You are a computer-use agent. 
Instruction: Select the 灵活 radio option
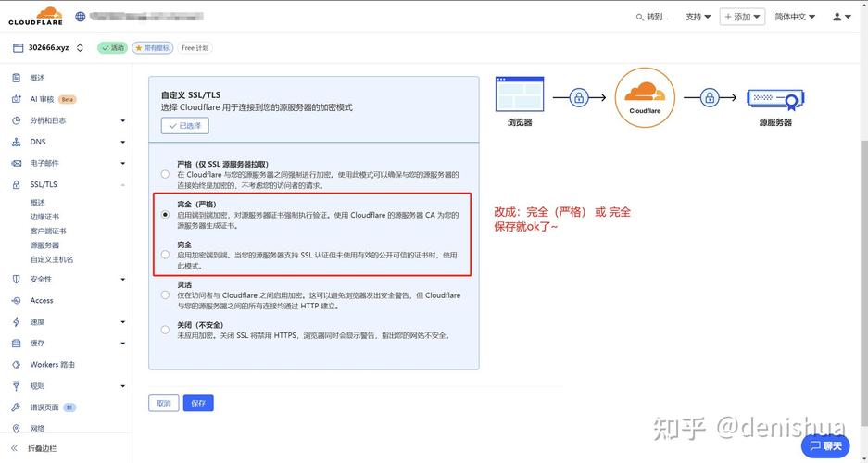click(165, 294)
